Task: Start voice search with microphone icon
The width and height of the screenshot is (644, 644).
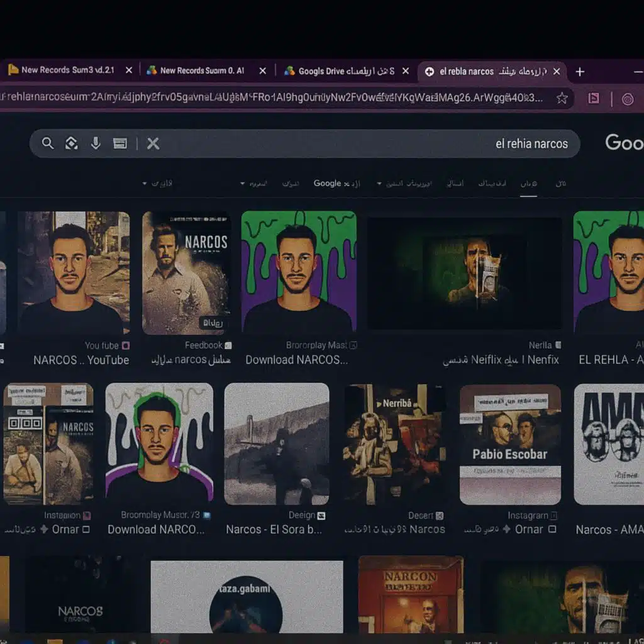Action: click(96, 143)
